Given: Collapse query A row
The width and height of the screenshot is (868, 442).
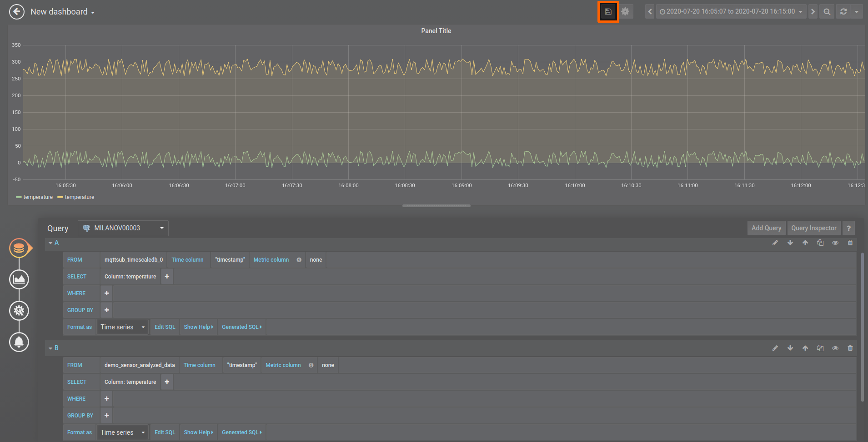Looking at the screenshot, I should [50, 243].
